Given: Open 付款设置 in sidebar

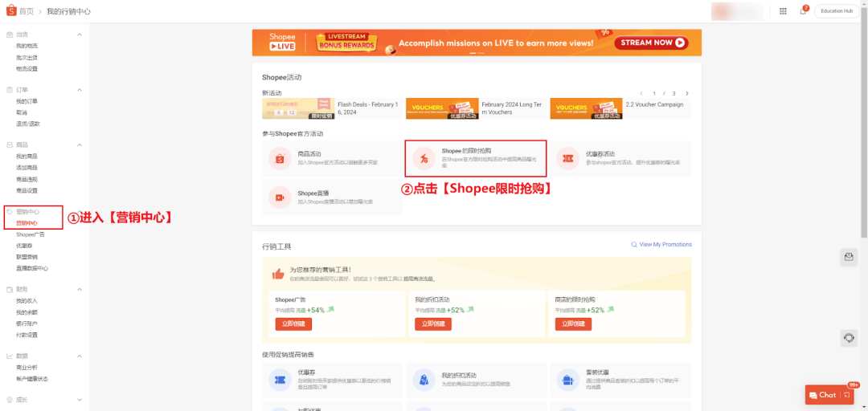Looking at the screenshot, I should coord(27,335).
